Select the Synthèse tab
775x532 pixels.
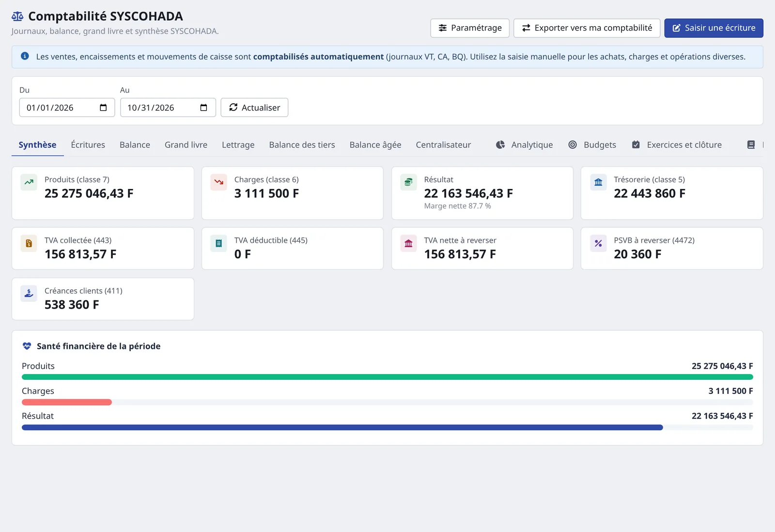37,145
